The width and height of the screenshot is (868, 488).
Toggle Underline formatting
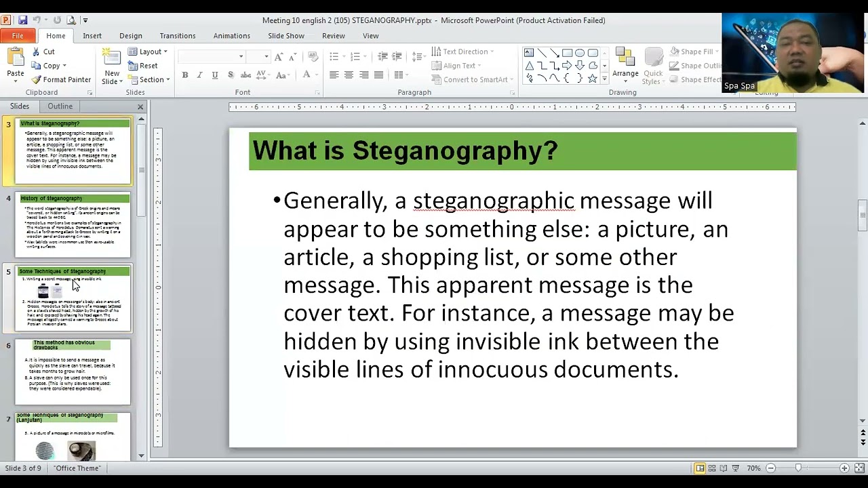(x=215, y=75)
